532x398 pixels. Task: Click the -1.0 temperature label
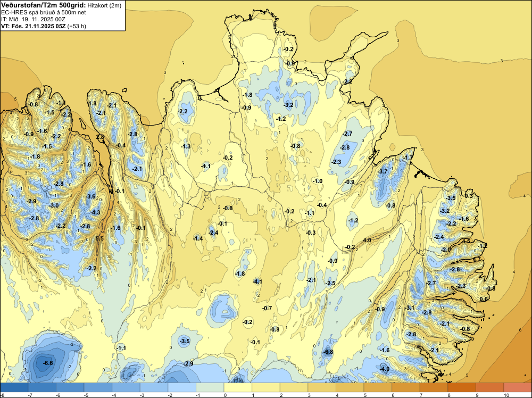(x=318, y=181)
